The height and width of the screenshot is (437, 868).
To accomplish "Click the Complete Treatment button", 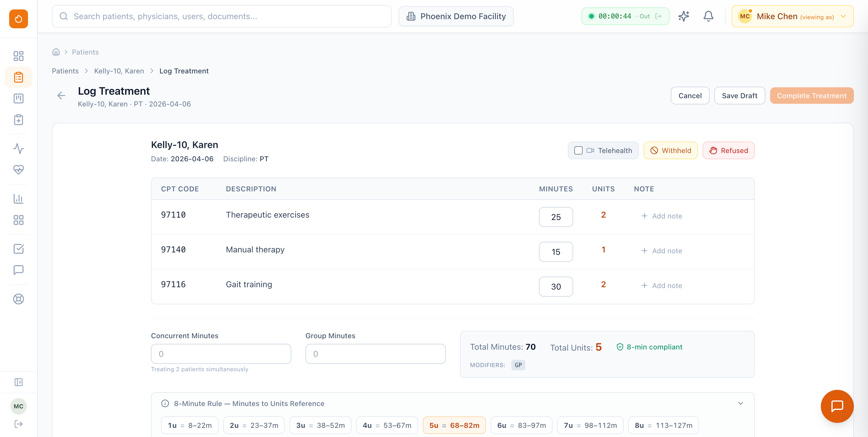I will pyautogui.click(x=812, y=95).
